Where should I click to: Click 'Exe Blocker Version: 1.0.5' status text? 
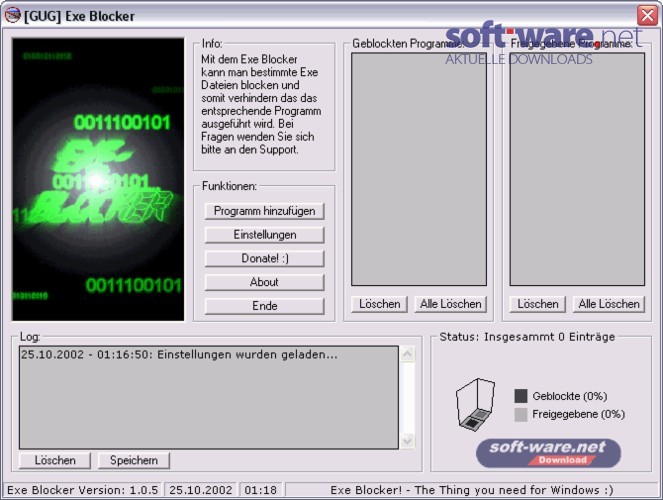82,490
